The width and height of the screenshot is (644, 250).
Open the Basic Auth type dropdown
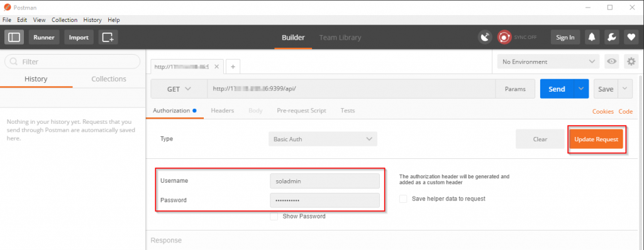click(323, 139)
